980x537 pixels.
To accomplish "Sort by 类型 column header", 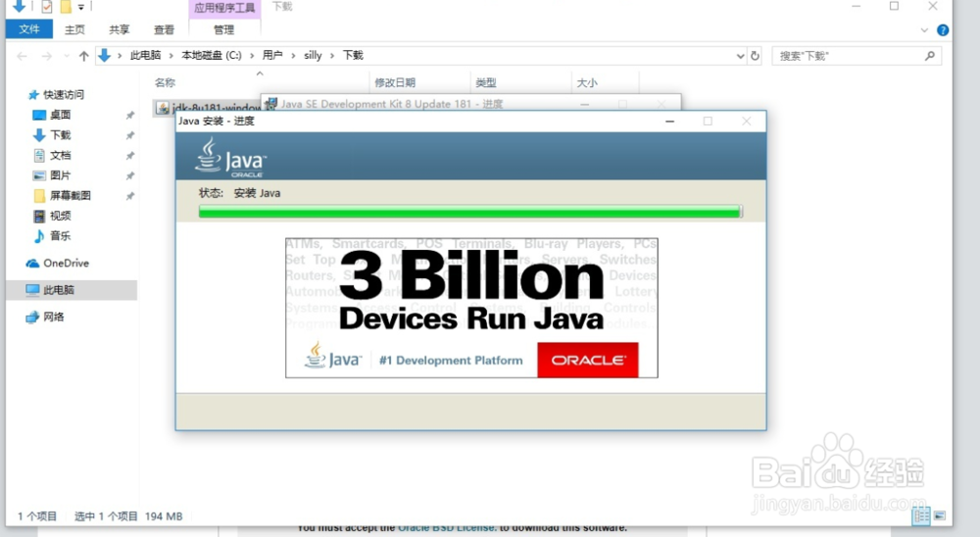I will pos(486,82).
